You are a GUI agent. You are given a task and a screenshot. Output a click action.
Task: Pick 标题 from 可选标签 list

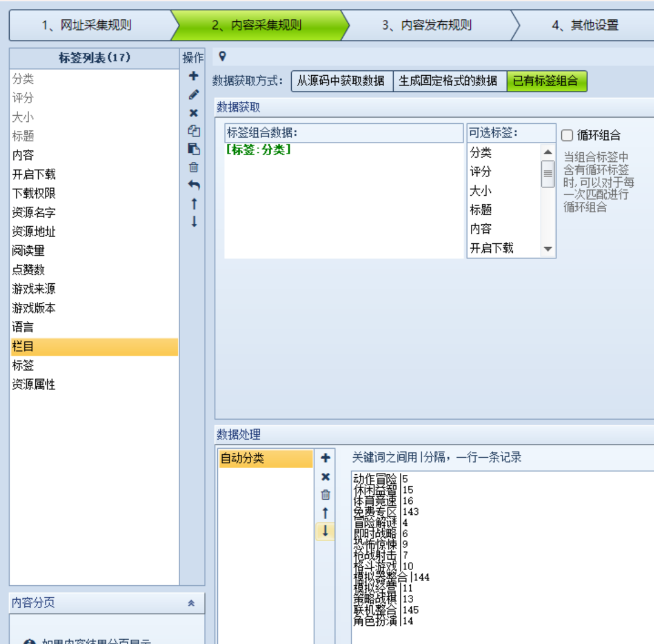pos(504,210)
